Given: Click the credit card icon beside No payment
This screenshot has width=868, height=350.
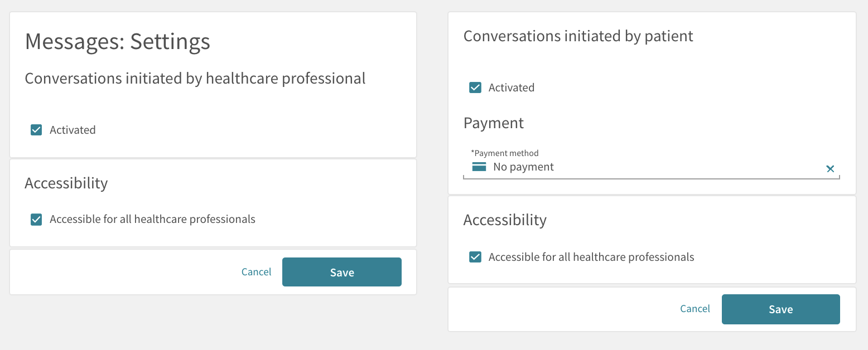Looking at the screenshot, I should pos(479,167).
